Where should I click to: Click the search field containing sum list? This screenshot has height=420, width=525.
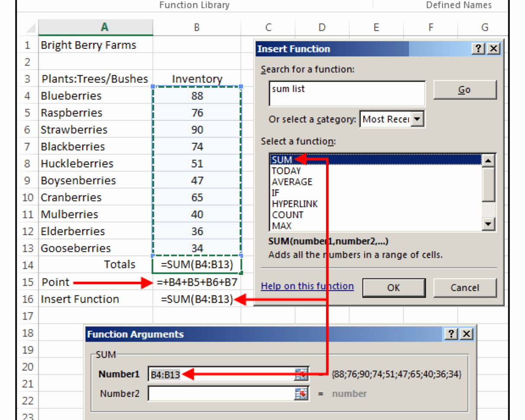tap(346, 93)
